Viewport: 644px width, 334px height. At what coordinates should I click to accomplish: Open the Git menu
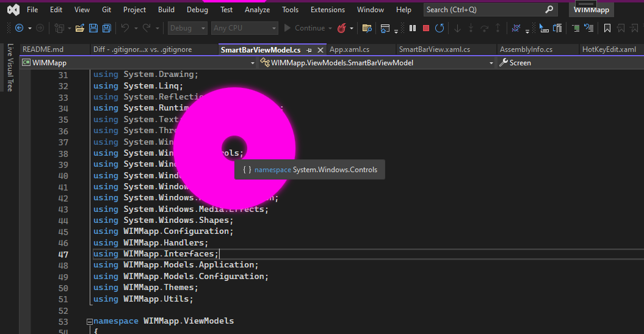coord(106,9)
